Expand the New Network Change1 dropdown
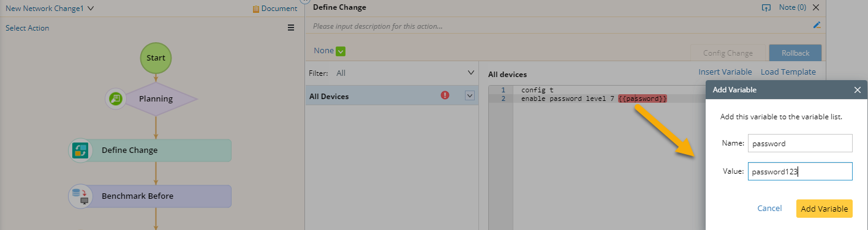868x230 pixels. pos(91,9)
